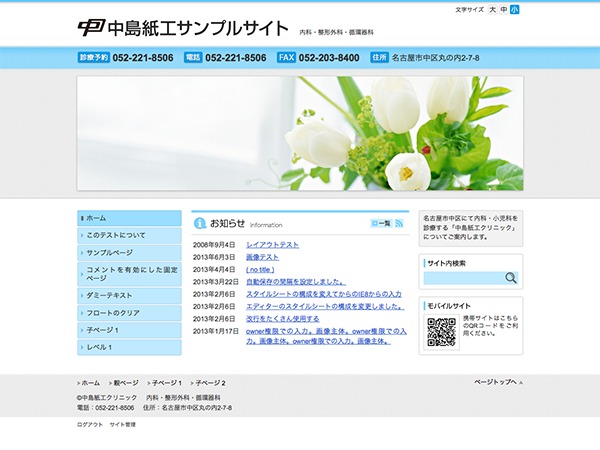Click the 一覧 list button
This screenshot has width=600, height=450.
[381, 223]
